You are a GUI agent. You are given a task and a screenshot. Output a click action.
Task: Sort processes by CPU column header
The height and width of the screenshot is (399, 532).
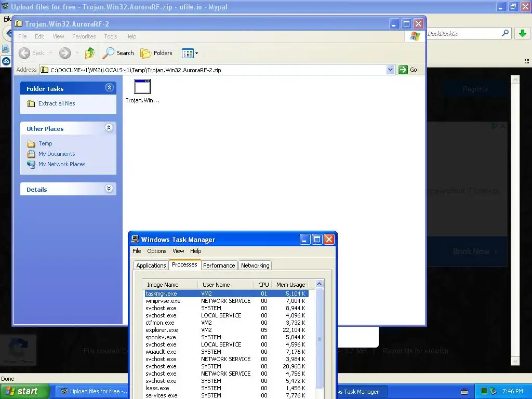pyautogui.click(x=263, y=285)
